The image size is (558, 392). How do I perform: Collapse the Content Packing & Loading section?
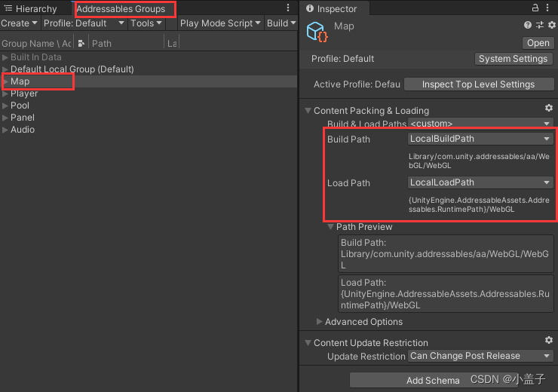(308, 111)
